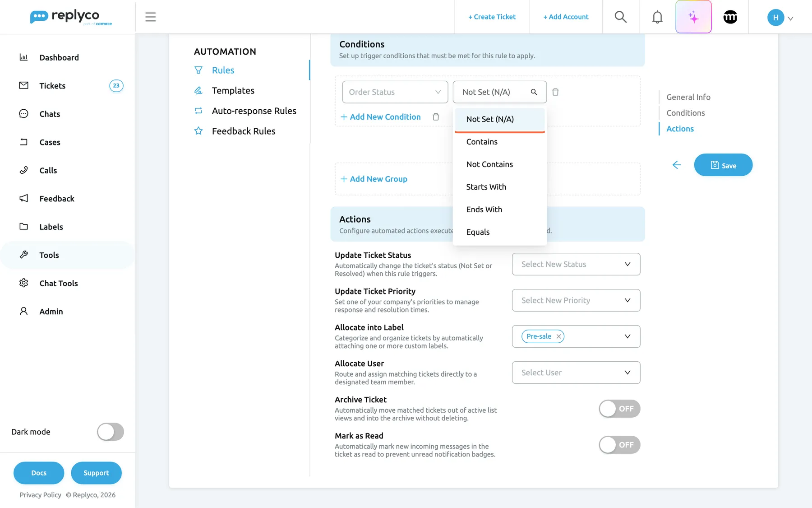Image resolution: width=812 pixels, height=508 pixels.
Task: Open the search magnifier in header
Action: tap(621, 17)
